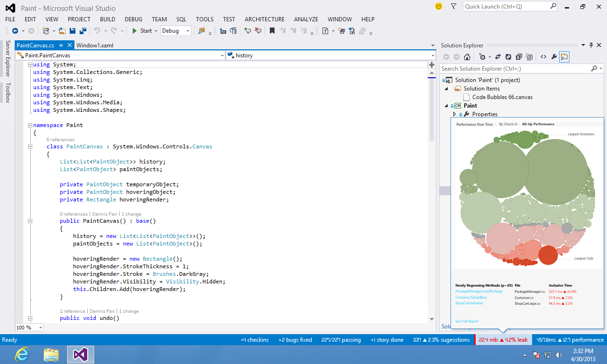Collapse the Solution Items folder
The image size is (607, 364).
[x=446, y=89]
